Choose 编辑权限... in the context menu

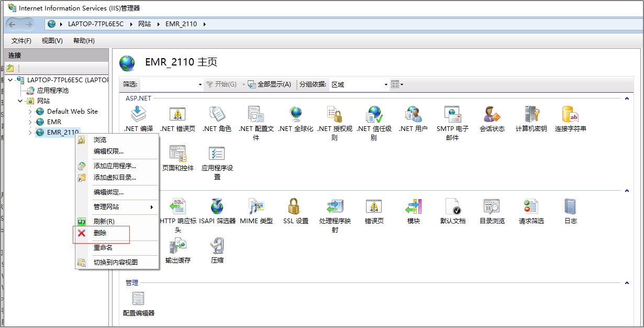point(117,151)
